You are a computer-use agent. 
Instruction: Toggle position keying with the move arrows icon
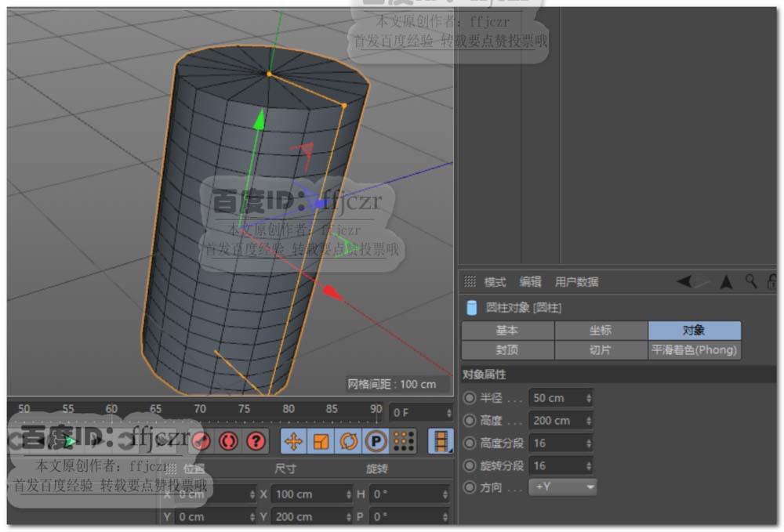[x=294, y=442]
